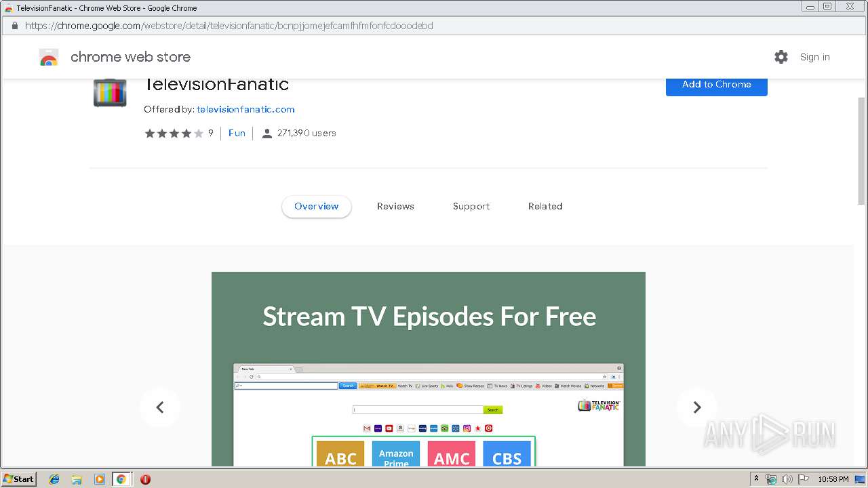Open the Support tab
Viewport: 868px width, 488px height.
pyautogui.click(x=471, y=207)
